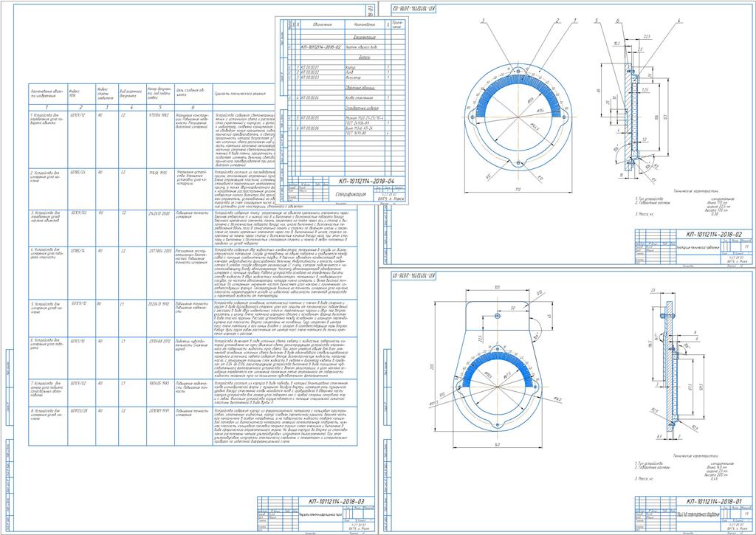756x535 pixels.
Task: Click the КП-10112114-2018-04 designation in specification title block
Action: pos(366,181)
